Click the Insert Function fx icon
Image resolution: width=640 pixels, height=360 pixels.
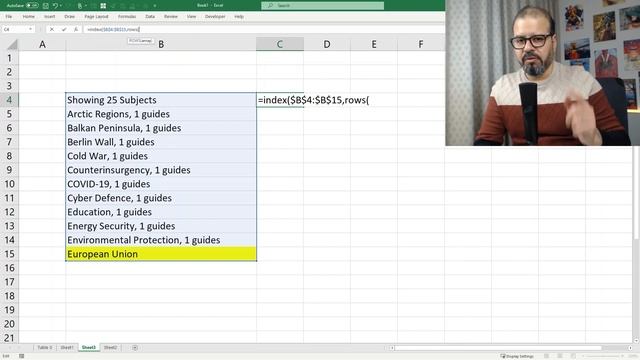76,29
